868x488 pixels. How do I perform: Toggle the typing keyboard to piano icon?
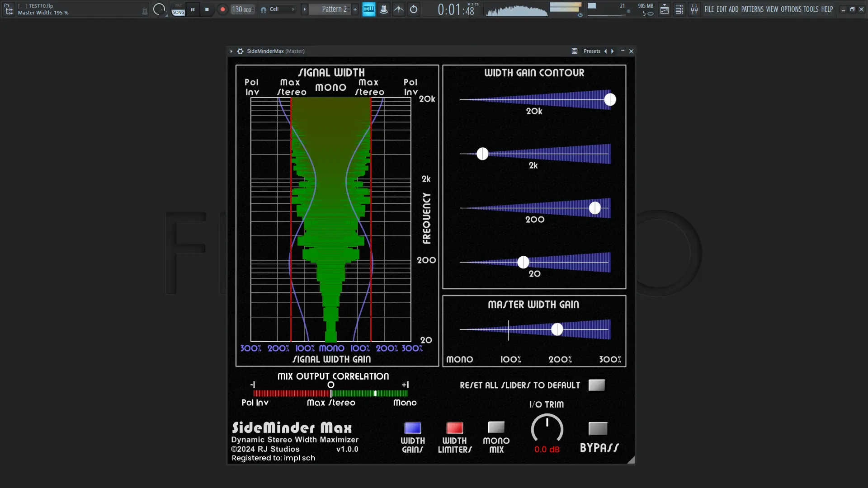tap(369, 9)
